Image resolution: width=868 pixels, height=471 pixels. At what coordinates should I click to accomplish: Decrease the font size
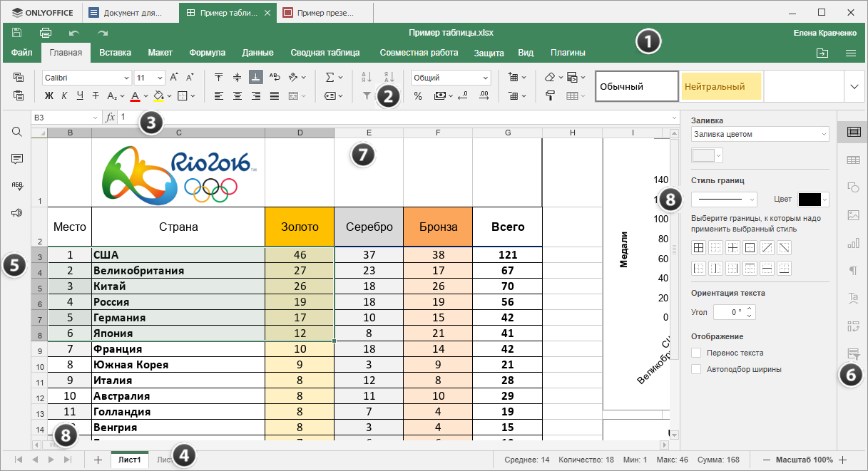190,78
